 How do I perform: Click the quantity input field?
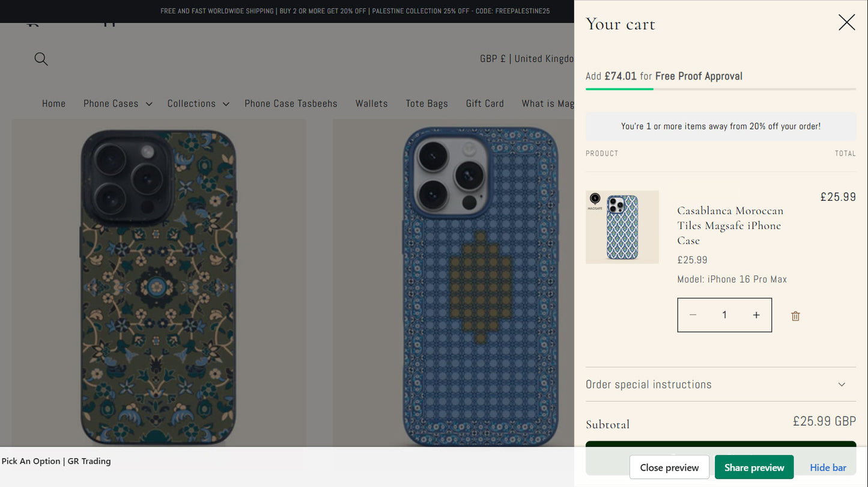(x=724, y=314)
